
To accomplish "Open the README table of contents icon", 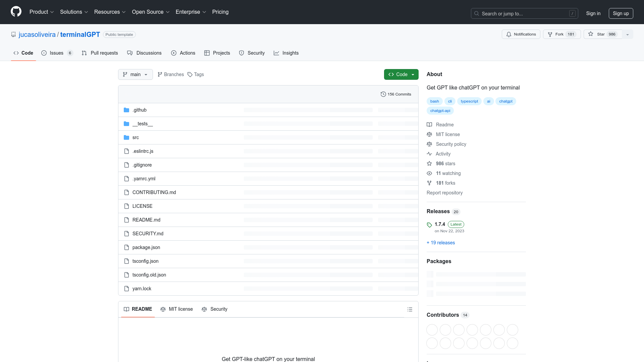I will point(410,309).
